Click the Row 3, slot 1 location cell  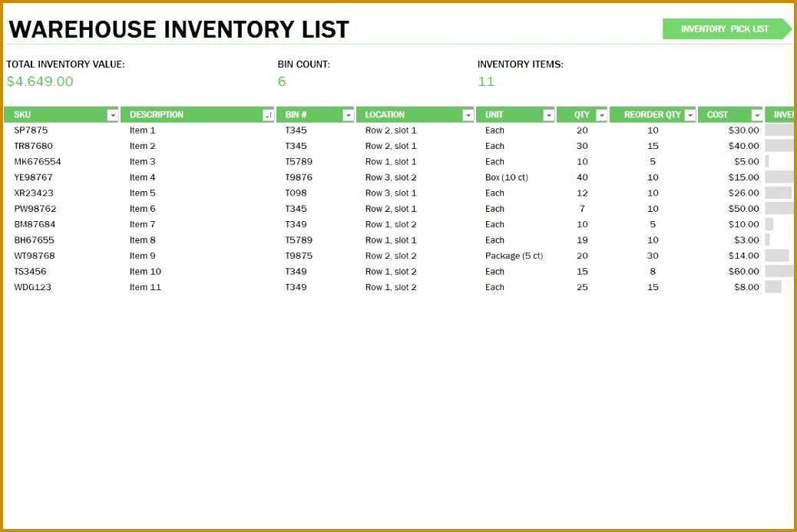point(391,193)
